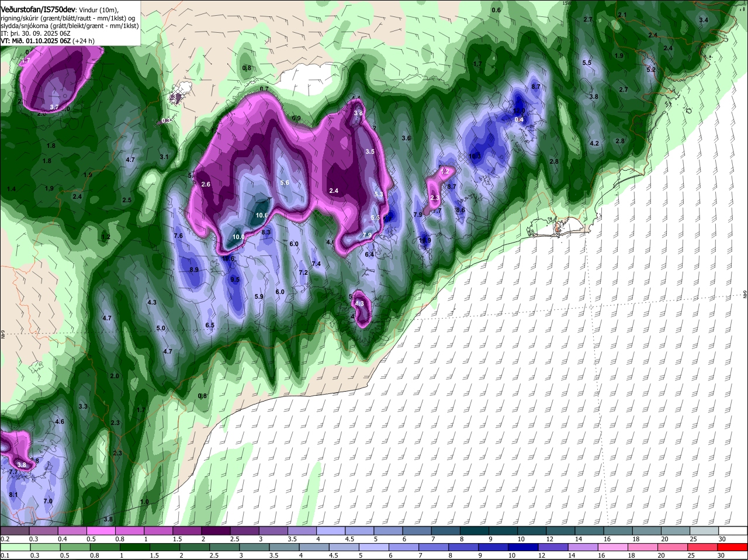
Task: Click the 5.0 precipitation value
Action: (161, 329)
